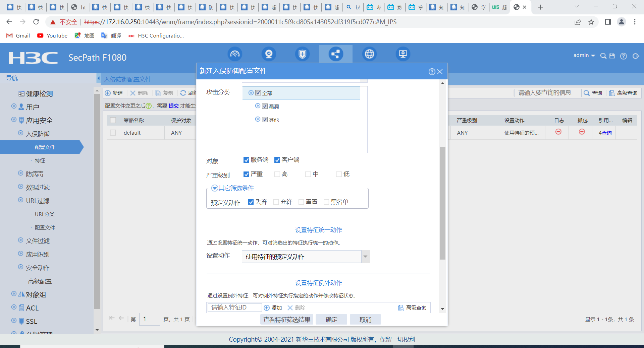Screen dimensions: 644x348
Task: Reload the page in the browser
Action: [x=36, y=22]
